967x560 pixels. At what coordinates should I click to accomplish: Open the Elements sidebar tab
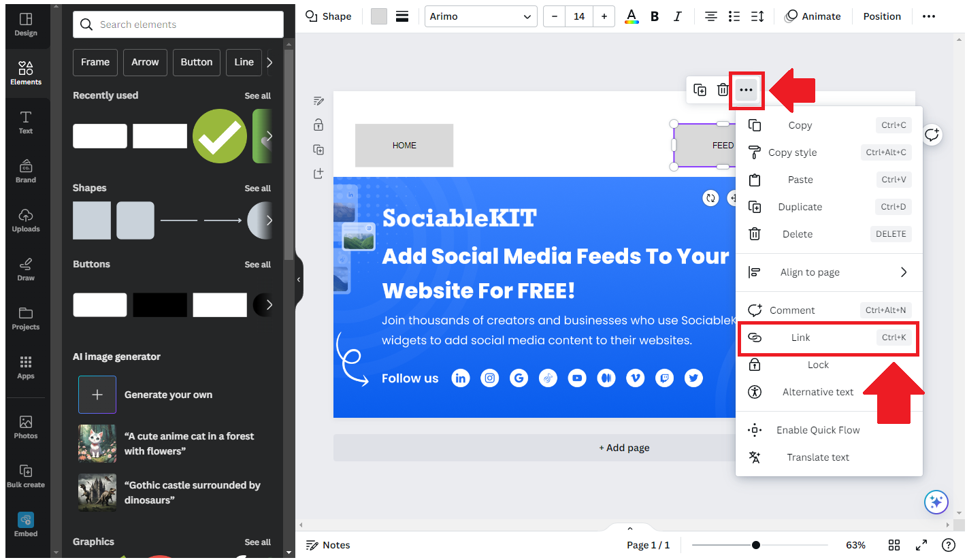point(26,73)
